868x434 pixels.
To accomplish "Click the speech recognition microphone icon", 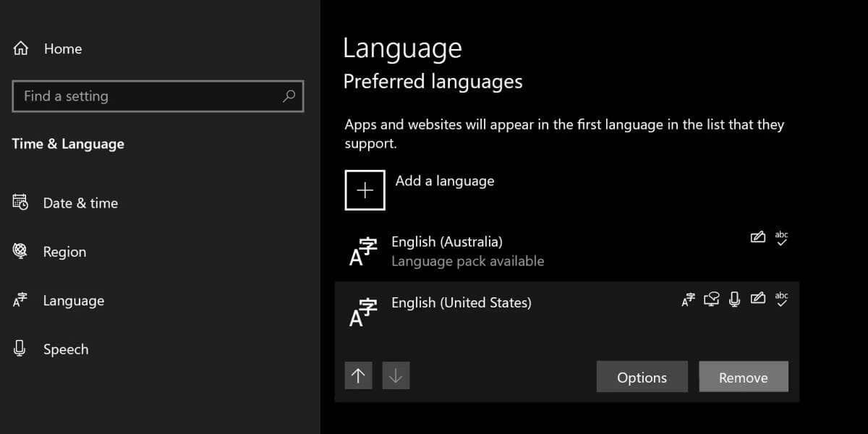I will coord(733,299).
